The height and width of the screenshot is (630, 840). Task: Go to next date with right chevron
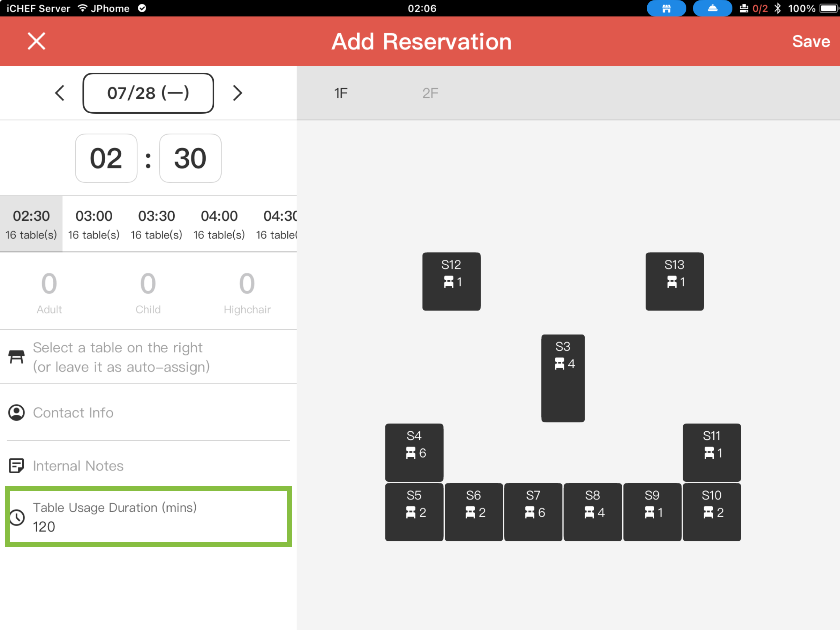coord(237,93)
